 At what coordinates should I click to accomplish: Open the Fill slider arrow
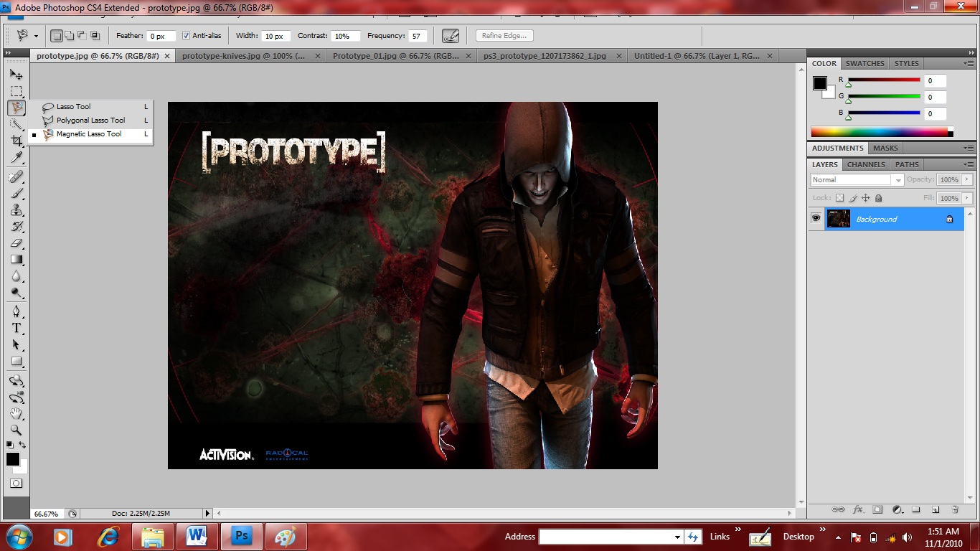point(967,198)
